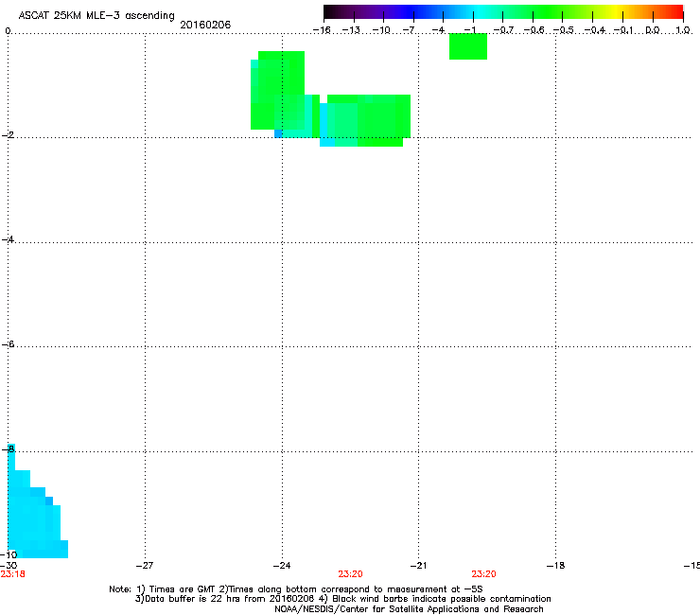Viewport: 700px width, 615px height.
Task: Click the longitude axis label -21
Action: coord(418,566)
